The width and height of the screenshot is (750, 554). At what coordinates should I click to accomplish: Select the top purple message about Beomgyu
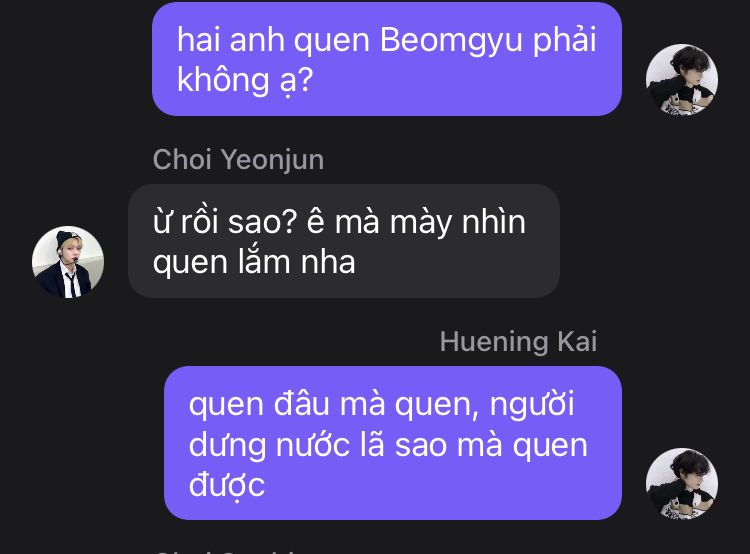pos(386,59)
